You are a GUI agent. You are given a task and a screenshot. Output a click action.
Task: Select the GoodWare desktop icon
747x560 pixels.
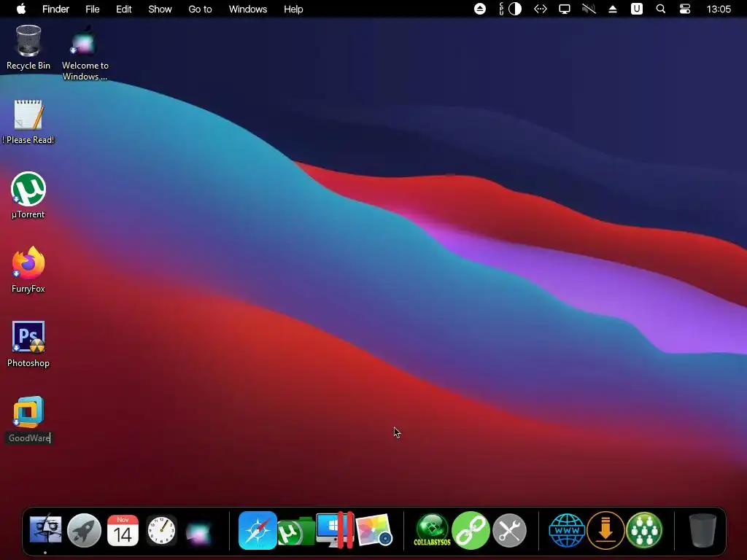coord(28,412)
